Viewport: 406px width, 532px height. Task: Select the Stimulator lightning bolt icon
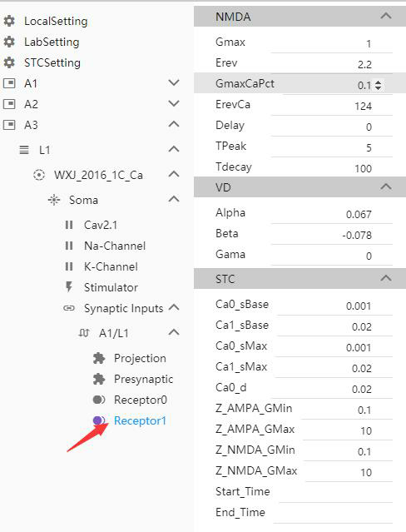tap(69, 287)
